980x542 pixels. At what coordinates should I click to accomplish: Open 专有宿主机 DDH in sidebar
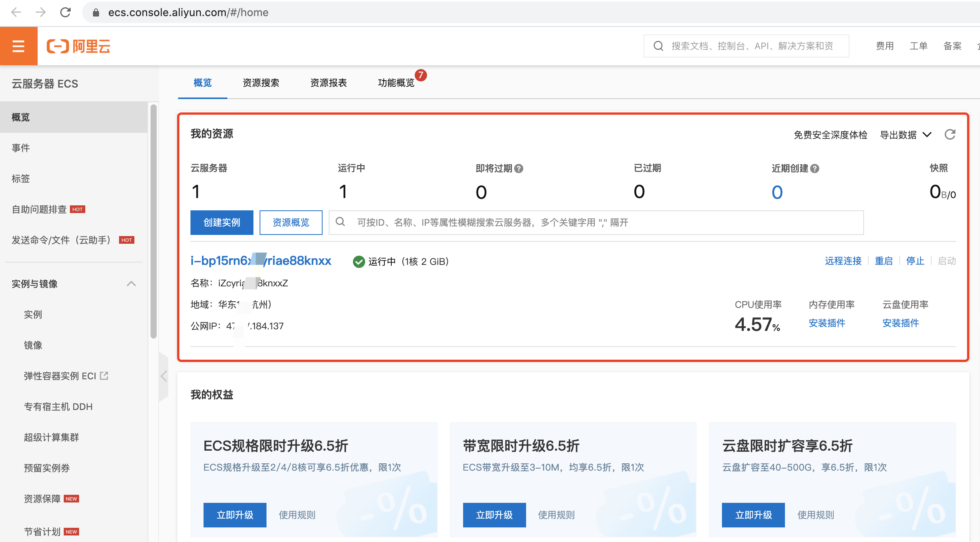[58, 406]
